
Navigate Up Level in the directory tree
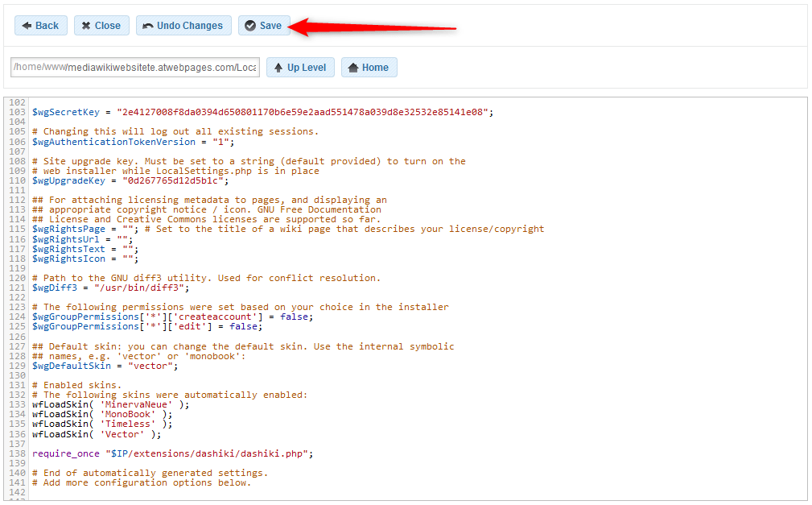[x=300, y=67]
